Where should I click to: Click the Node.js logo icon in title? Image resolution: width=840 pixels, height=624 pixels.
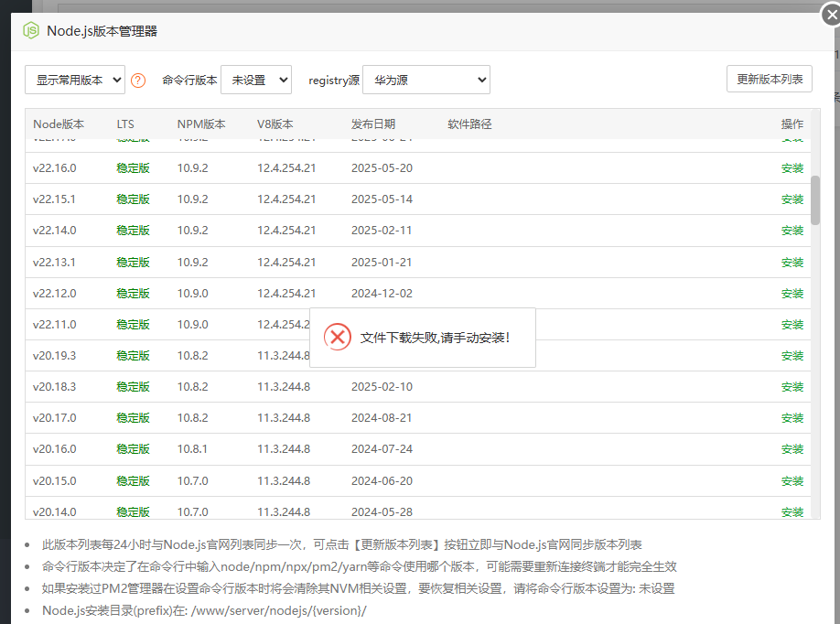tap(31, 30)
